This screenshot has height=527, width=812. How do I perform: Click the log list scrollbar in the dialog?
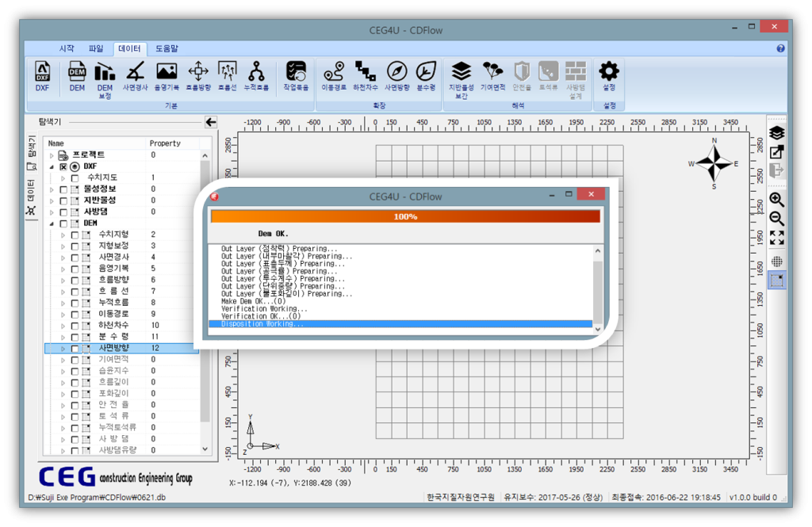point(598,290)
